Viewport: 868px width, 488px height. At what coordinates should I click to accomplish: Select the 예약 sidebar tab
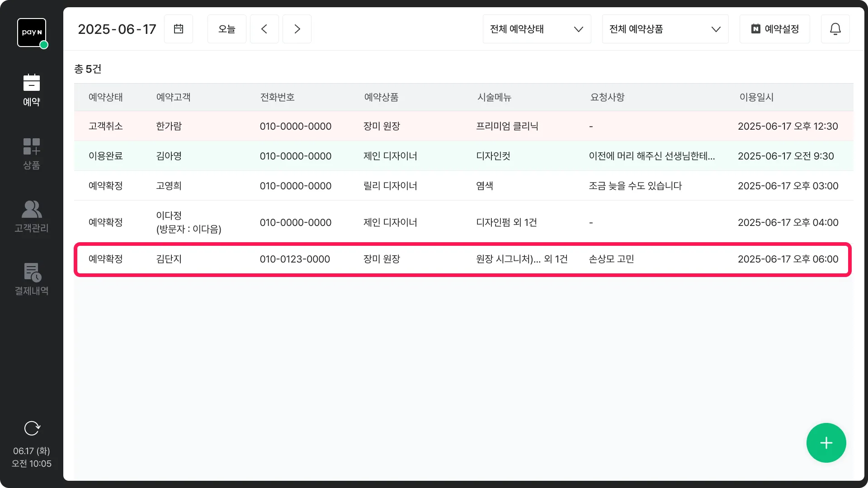coord(32,90)
